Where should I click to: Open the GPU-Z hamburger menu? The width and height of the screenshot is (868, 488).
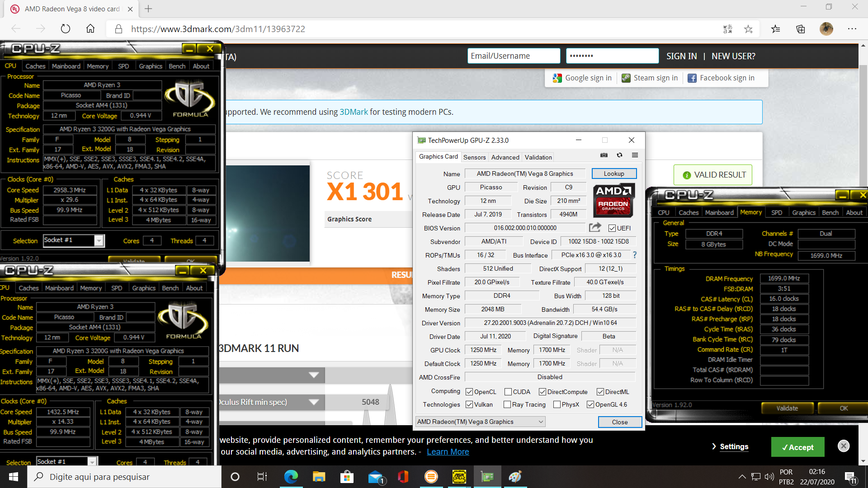click(x=635, y=155)
